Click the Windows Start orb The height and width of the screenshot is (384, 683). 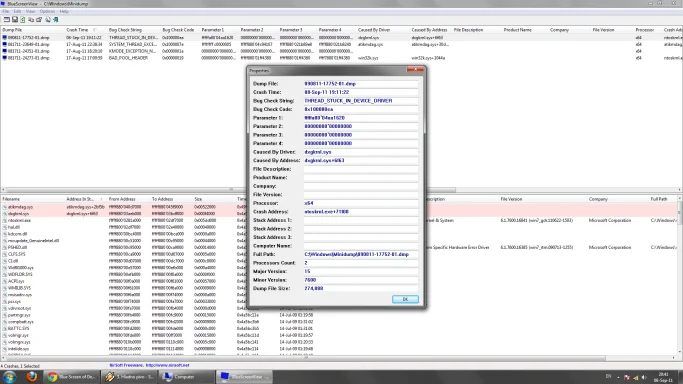(10, 377)
